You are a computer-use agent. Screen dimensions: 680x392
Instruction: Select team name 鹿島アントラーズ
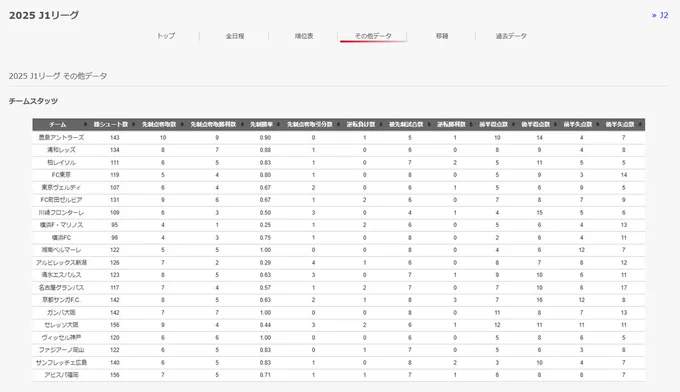point(61,137)
